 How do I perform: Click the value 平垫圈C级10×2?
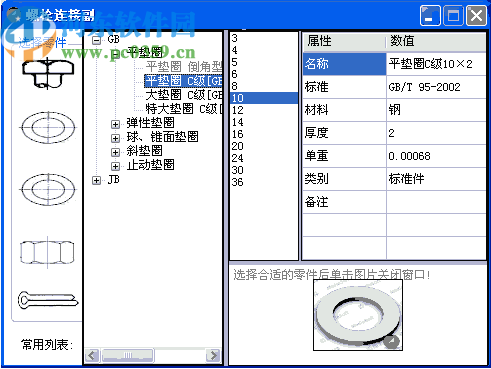[430, 64]
